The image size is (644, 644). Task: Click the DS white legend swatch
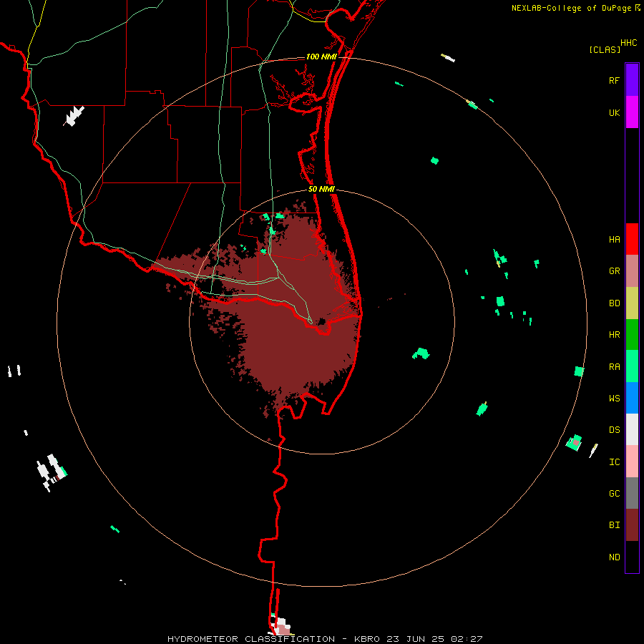pyautogui.click(x=632, y=429)
